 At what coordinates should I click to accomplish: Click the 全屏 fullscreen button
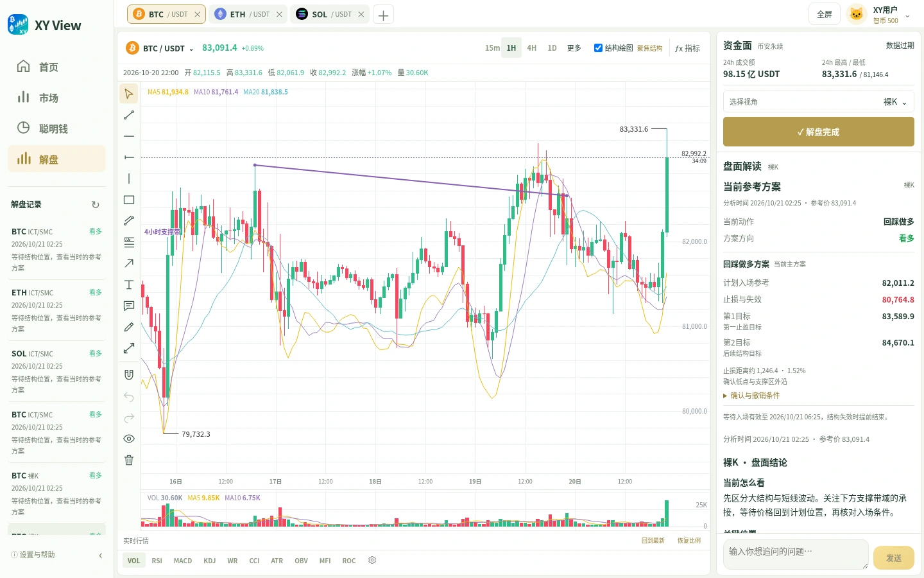824,14
